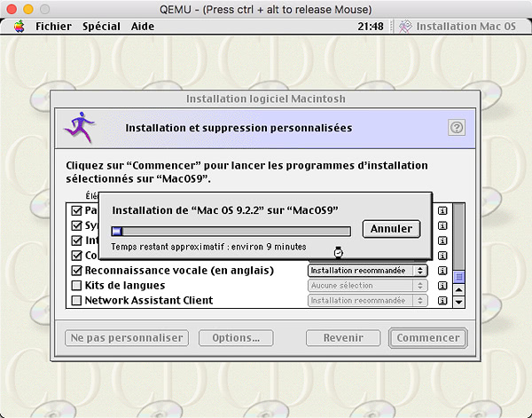Toggle the checkbox beside 'Co'
This screenshot has width=532, height=418.
(76, 256)
